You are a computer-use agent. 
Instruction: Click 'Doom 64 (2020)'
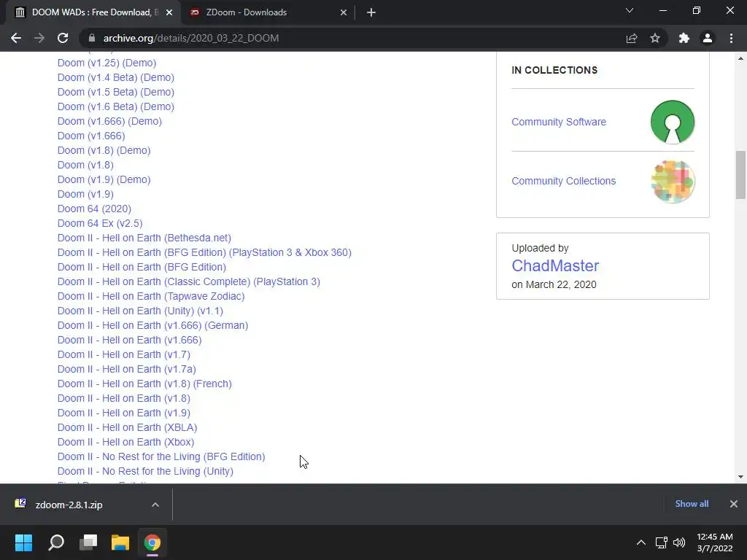[94, 209]
